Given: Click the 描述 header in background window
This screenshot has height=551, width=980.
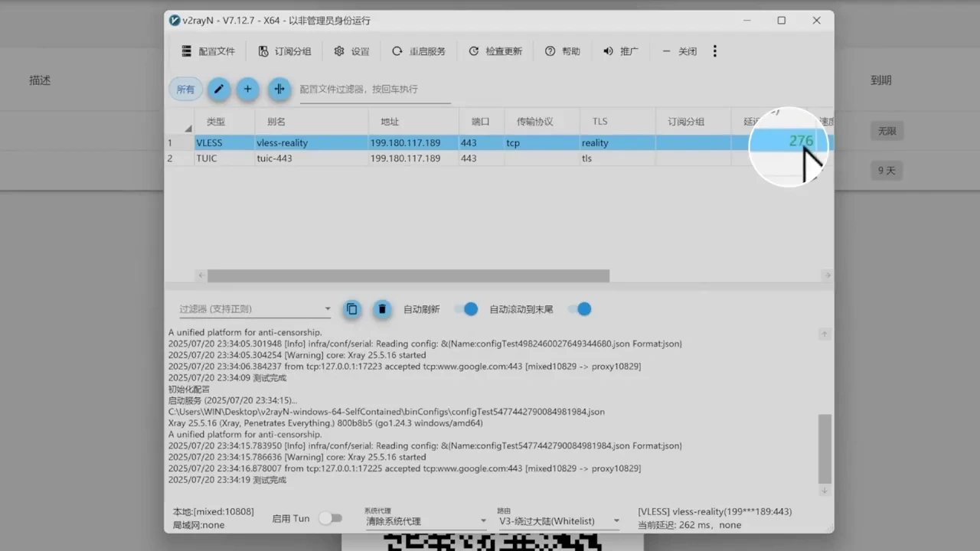Looking at the screenshot, I should 40,80.
